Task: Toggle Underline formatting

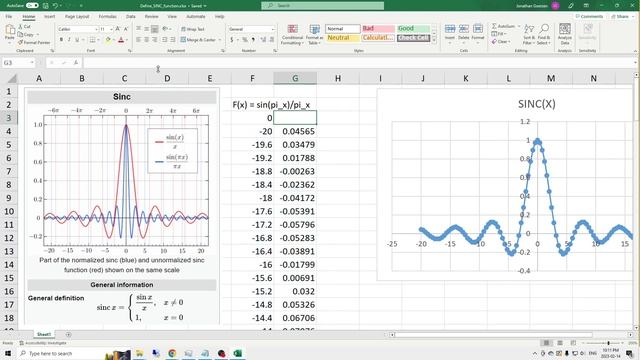Action: (77, 40)
